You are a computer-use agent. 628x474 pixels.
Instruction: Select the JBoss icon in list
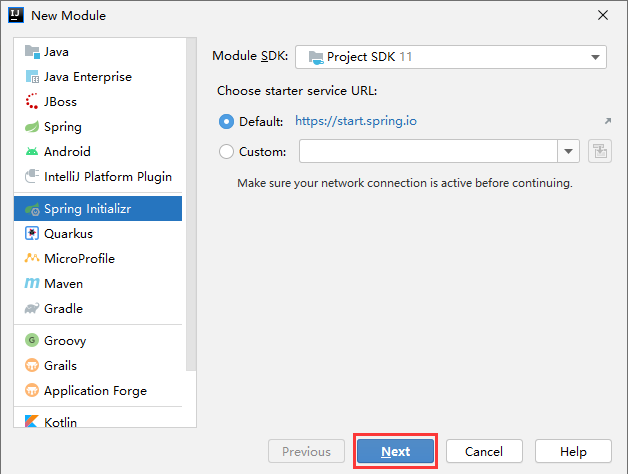[31, 101]
